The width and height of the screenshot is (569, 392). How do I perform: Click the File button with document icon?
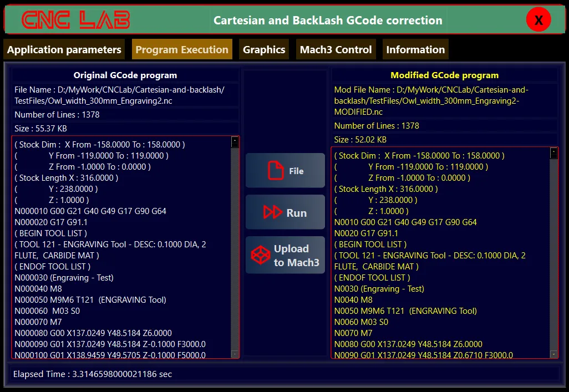(x=285, y=171)
